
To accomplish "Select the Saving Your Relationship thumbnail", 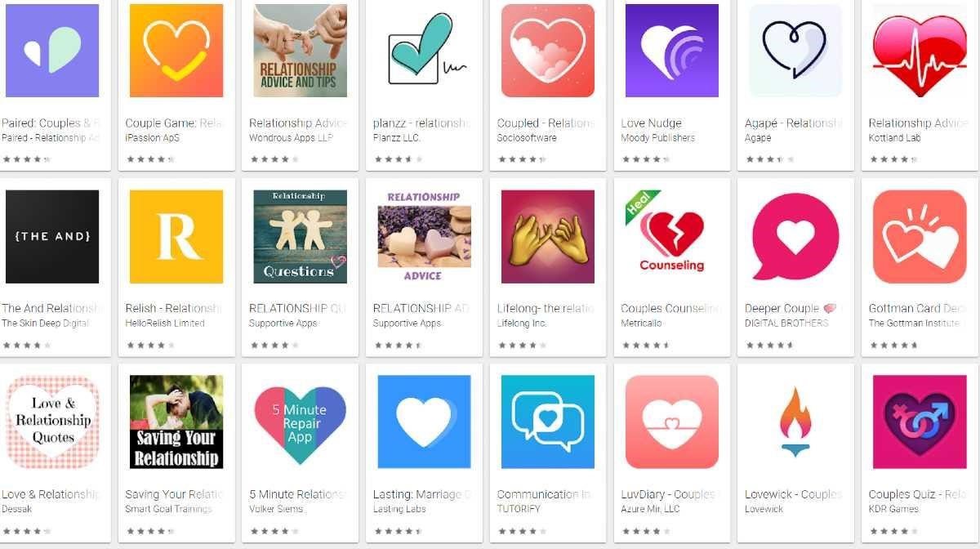I will [176, 422].
